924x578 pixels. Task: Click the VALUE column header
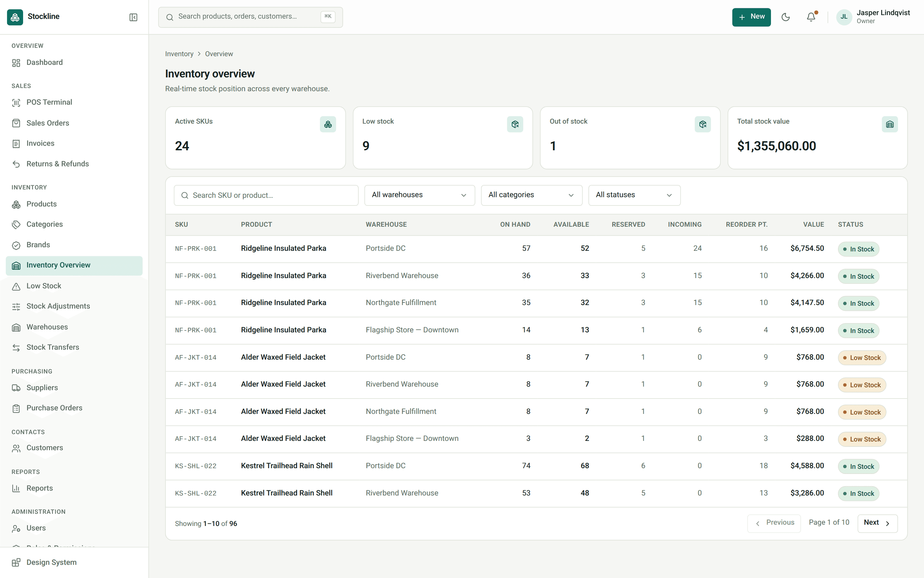click(813, 224)
